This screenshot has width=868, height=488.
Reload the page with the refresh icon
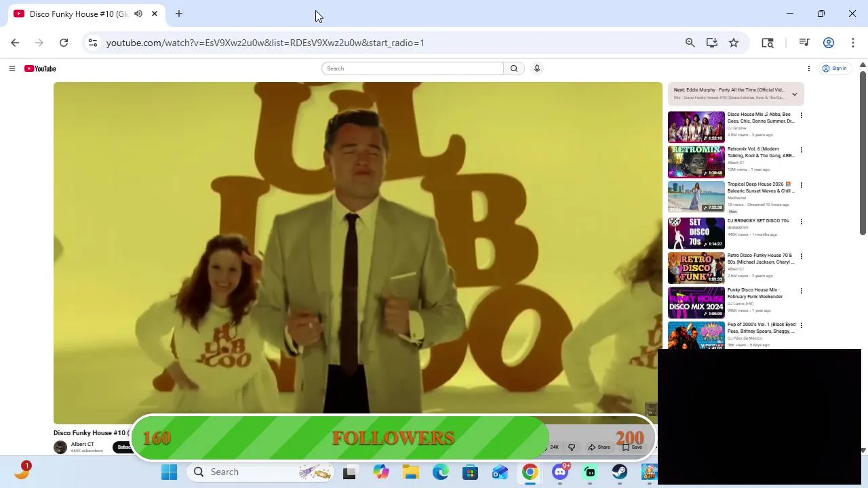point(64,43)
